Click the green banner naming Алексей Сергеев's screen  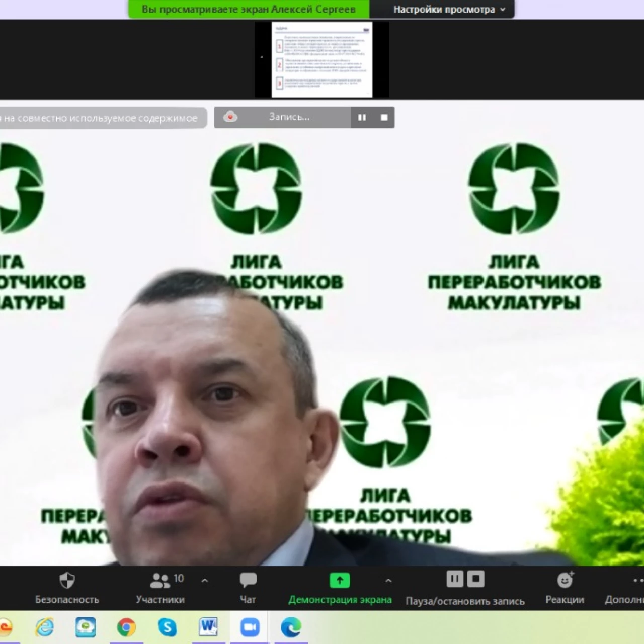[x=249, y=9]
